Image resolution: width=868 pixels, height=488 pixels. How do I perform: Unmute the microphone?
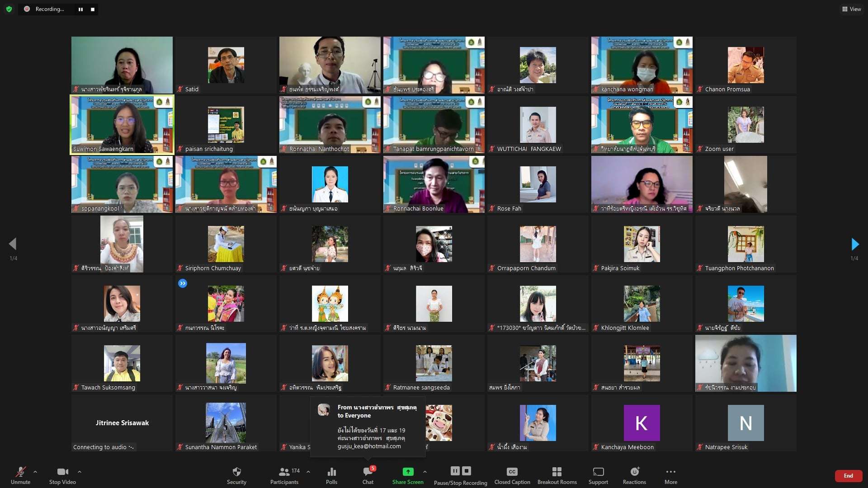[x=20, y=475]
